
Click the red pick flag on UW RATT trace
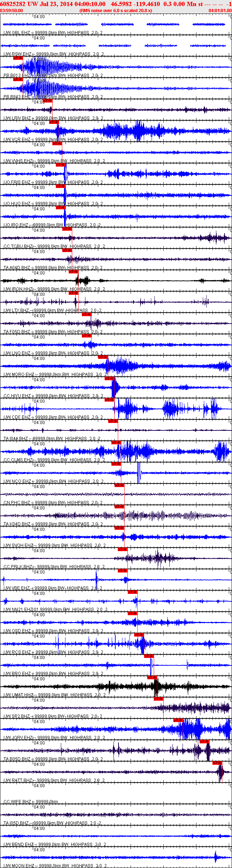[x=217, y=763]
